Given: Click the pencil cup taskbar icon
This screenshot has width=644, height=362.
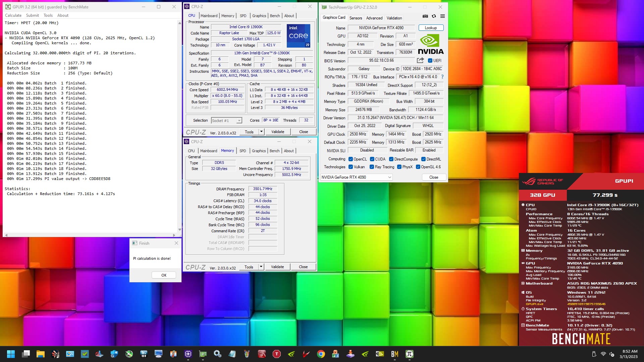Looking at the screenshot, I should pos(247,354).
